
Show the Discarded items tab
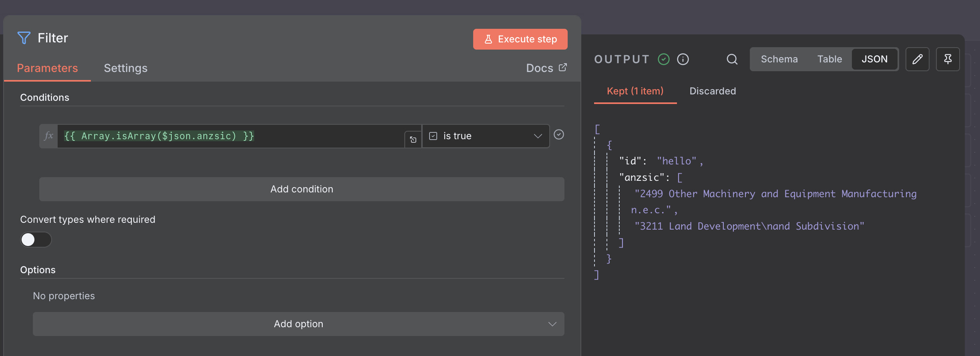[713, 91]
